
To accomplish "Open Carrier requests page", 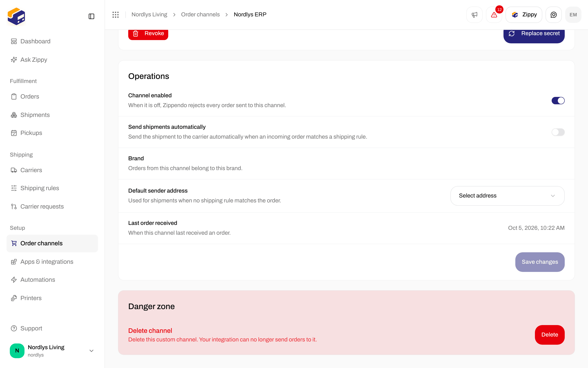I will [52, 206].
